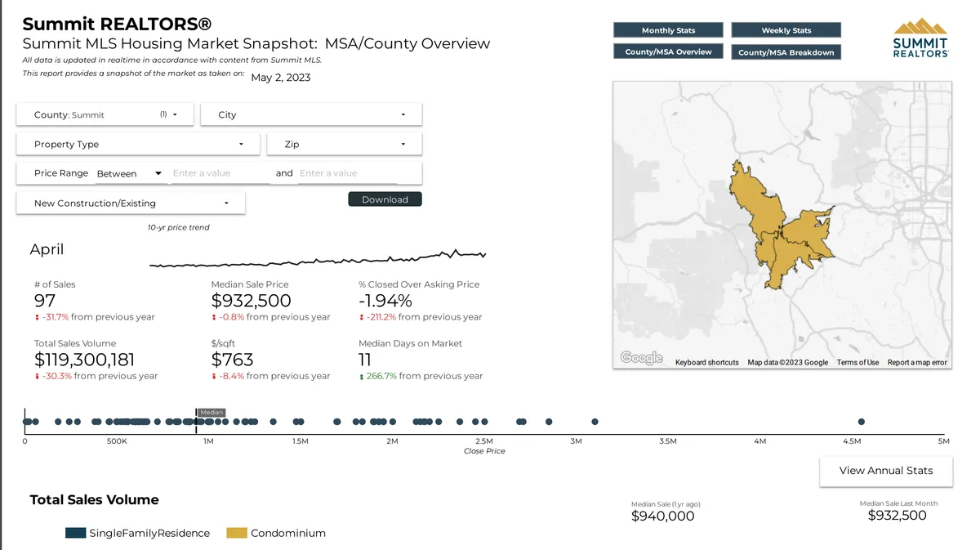Viewport: 980px width, 550px height.
Task: Click the $932,500 Median Sale Price value
Action: click(x=251, y=301)
